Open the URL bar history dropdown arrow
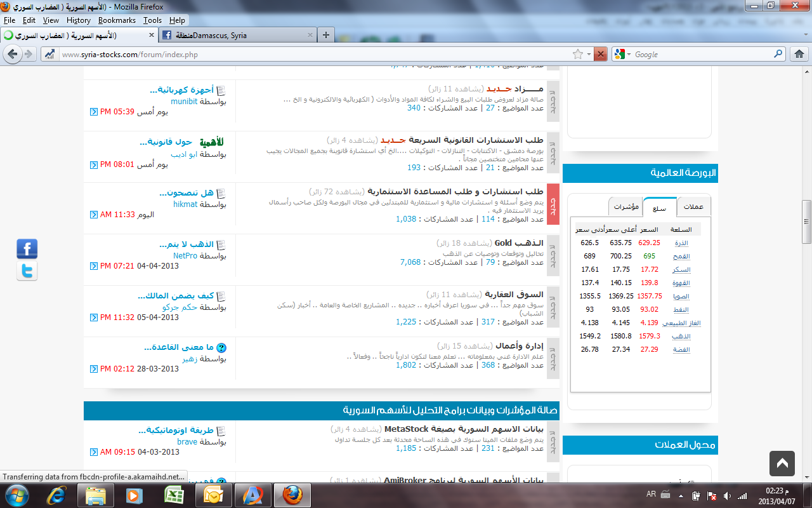 (x=589, y=55)
